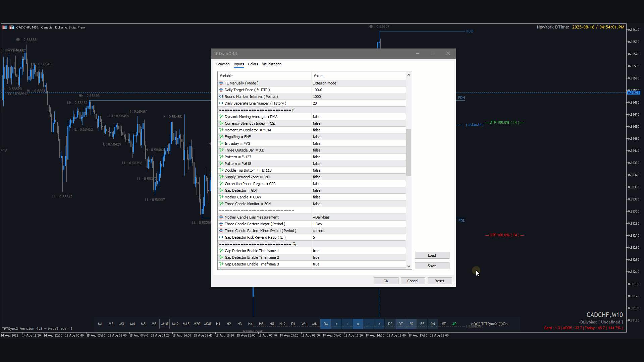The width and height of the screenshot is (644, 362).
Task: Edit Gap Detector Risk Reward Ratio value
Action: pos(359,237)
